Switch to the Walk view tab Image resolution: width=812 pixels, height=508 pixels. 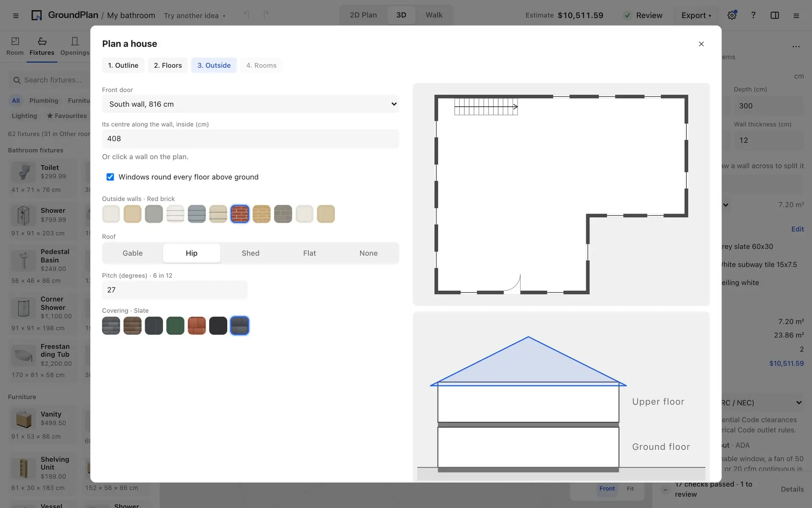click(434, 15)
